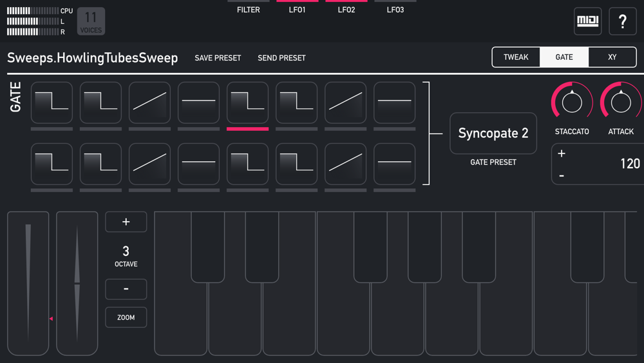Click the pitch bend strip with center handle
Screen dimensions: 644x363
[x=77, y=283]
